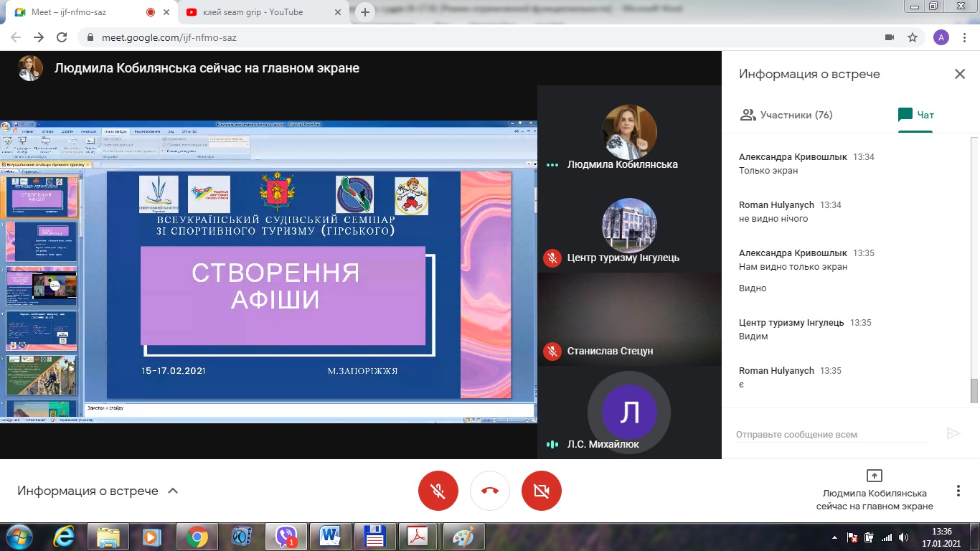
Task: Open Paint from the taskbar
Action: [x=463, y=537]
